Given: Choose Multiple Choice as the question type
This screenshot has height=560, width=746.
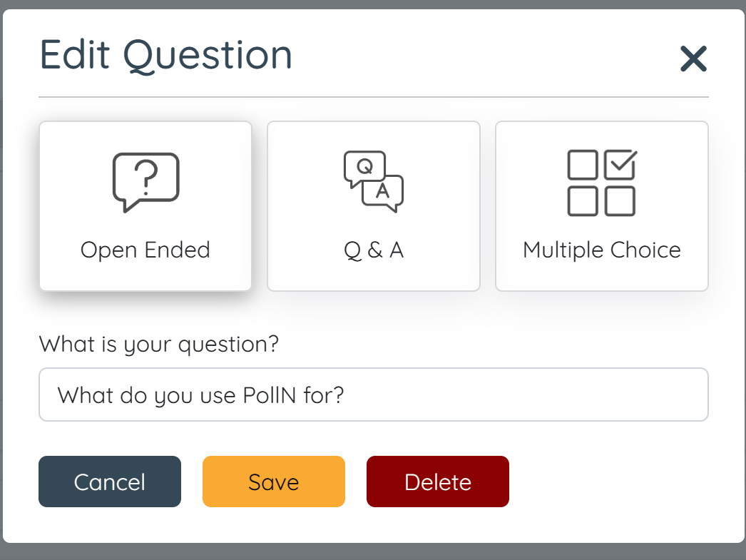Looking at the screenshot, I should click(601, 206).
